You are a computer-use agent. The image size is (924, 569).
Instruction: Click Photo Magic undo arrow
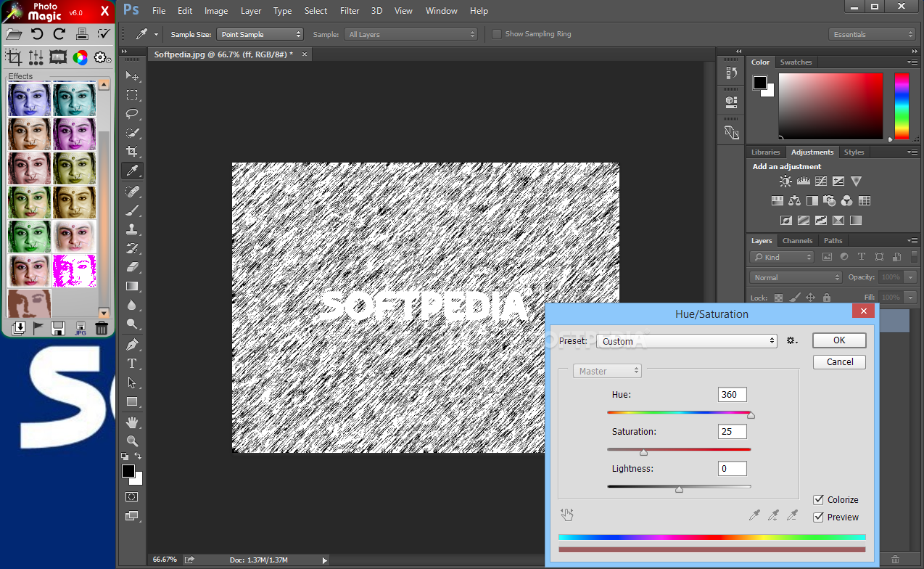(37, 33)
